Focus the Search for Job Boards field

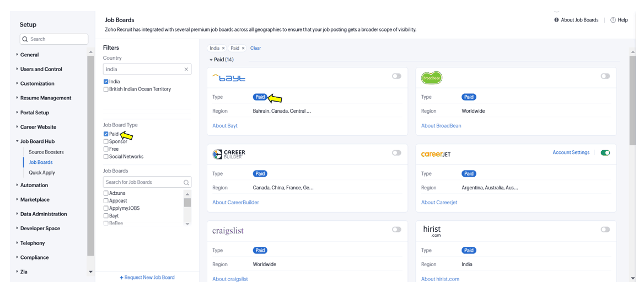pyautogui.click(x=147, y=182)
